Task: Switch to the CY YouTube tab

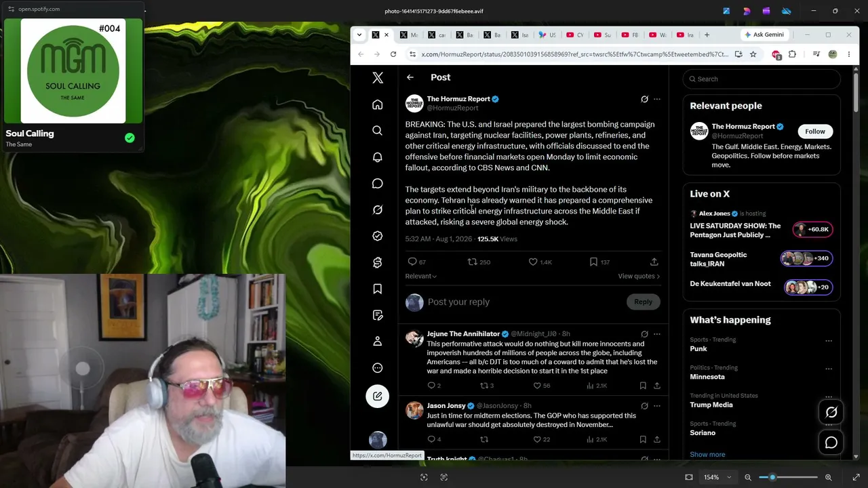Action: point(575,35)
